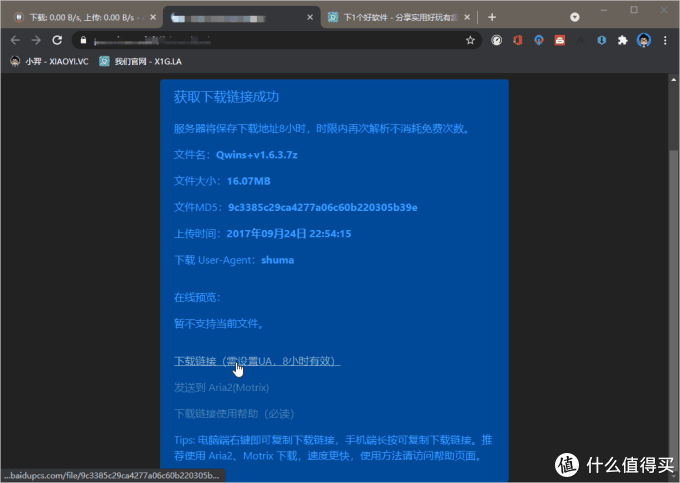Viewport: 680px width, 483px height.
Task: Open the red box extension icon
Action: click(x=559, y=40)
